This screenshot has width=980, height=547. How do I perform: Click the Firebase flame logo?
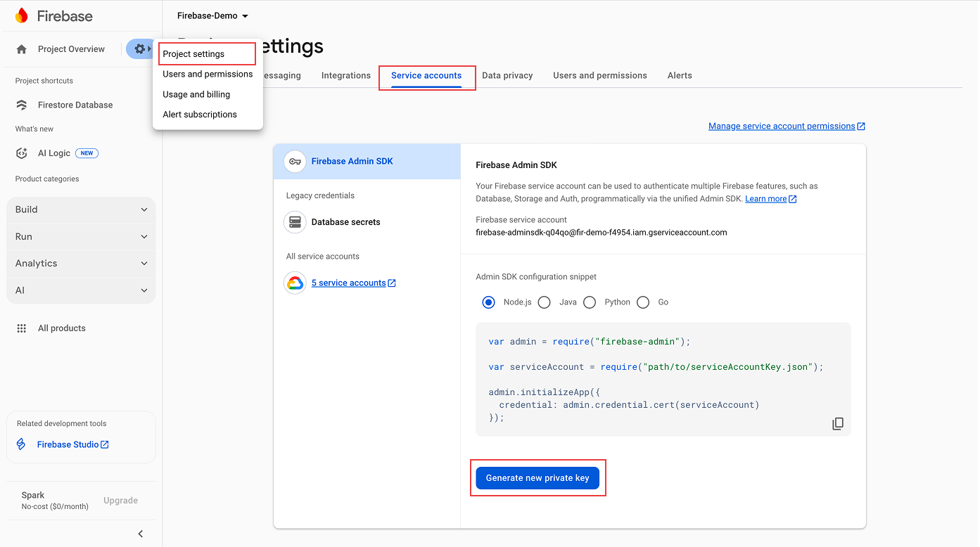click(22, 15)
